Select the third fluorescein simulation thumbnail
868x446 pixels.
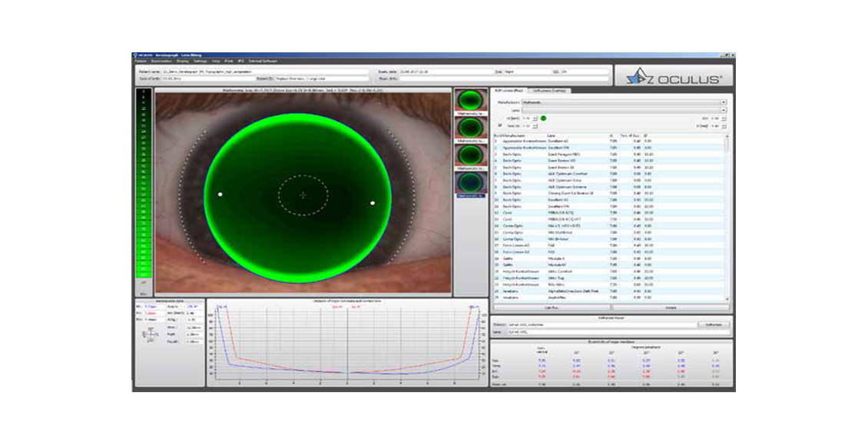pos(471,155)
